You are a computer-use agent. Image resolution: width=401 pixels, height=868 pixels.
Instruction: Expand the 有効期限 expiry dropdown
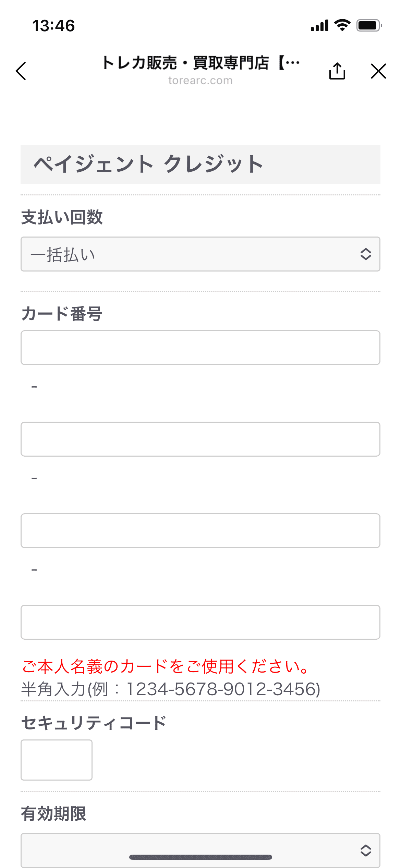click(x=200, y=850)
